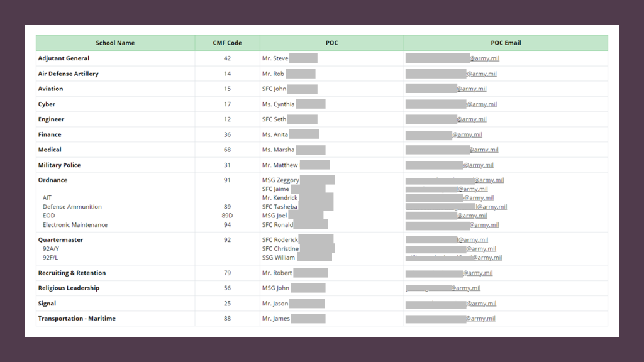
Task: Click the CMF Code column header
Action: point(227,43)
